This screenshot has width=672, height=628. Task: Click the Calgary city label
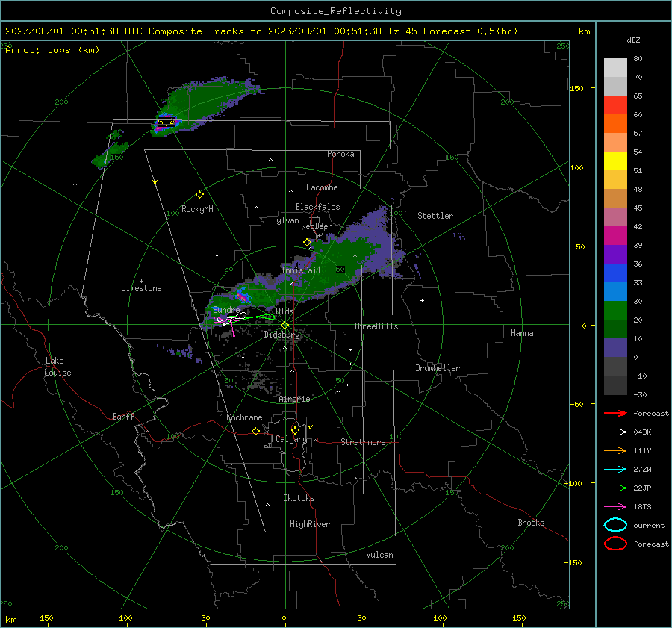click(291, 439)
